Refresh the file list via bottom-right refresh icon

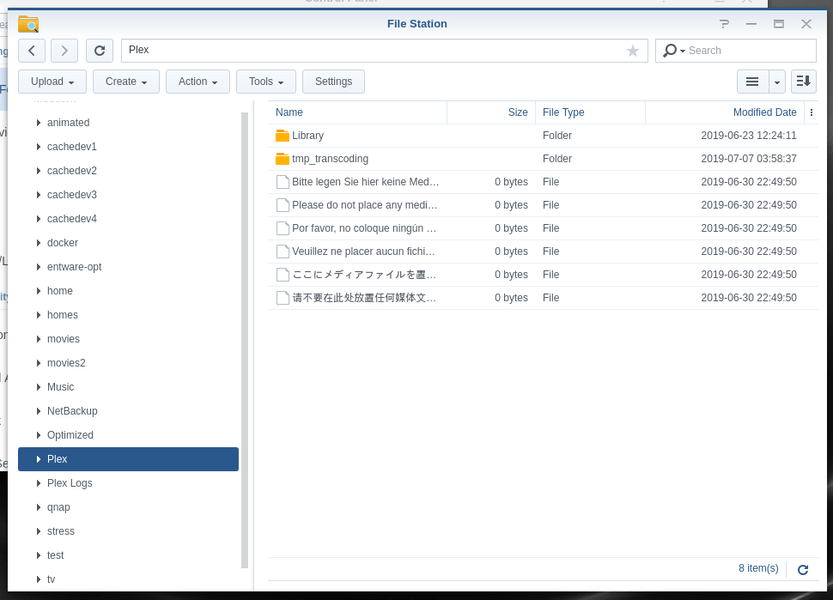[803, 570]
